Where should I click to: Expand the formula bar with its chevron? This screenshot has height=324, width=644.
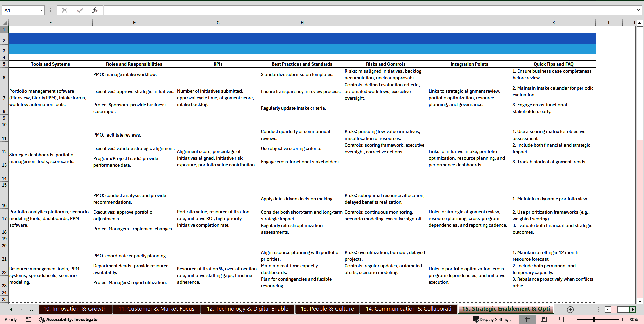[638, 10]
